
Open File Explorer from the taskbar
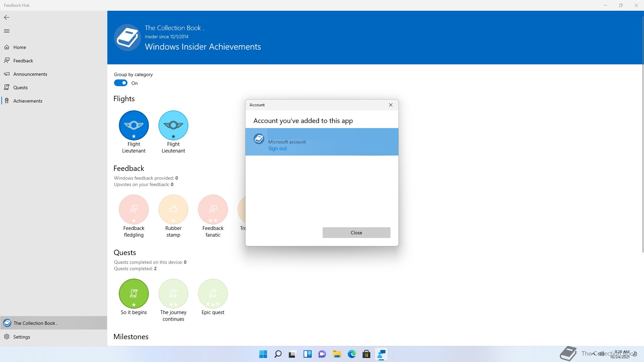(337, 354)
